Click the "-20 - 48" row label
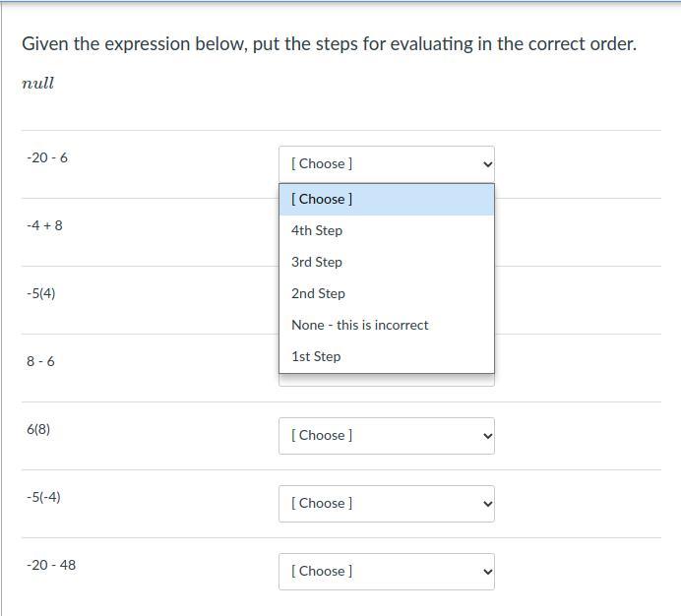Image resolution: width=681 pixels, height=616 pixels. (x=51, y=565)
